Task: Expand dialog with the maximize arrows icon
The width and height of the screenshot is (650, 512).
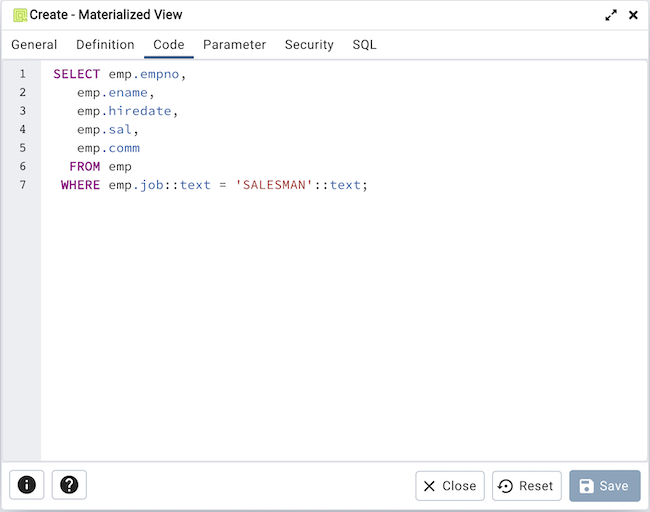Action: (x=611, y=15)
